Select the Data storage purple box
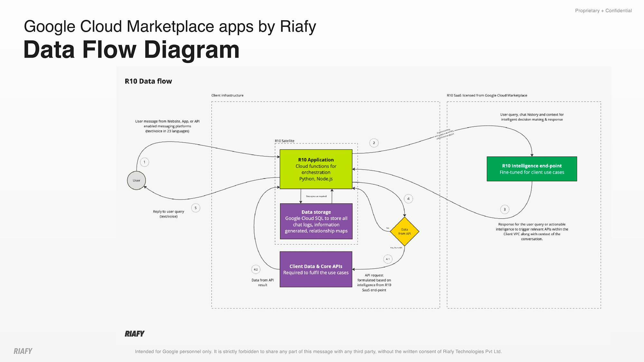The height and width of the screenshot is (362, 644). (316, 221)
